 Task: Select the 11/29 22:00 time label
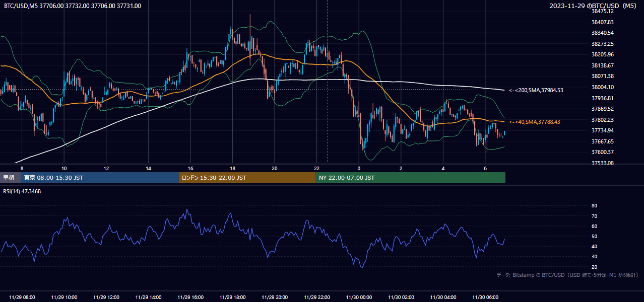click(x=316, y=297)
